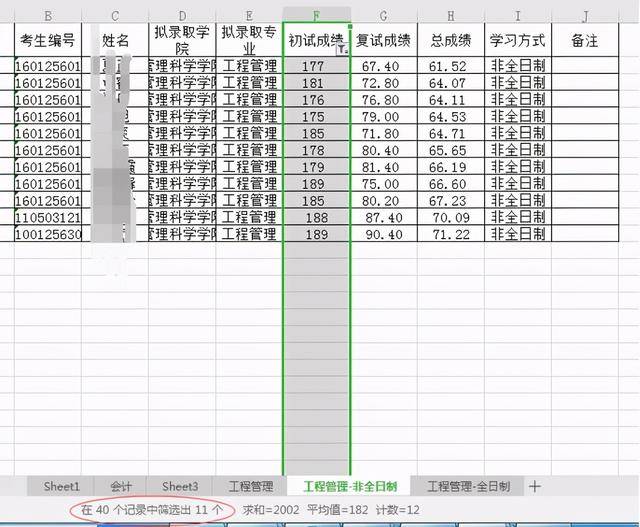The width and height of the screenshot is (640, 527).
Task: Select the 复试成绩 cell 90.40
Action: pyautogui.click(x=384, y=233)
